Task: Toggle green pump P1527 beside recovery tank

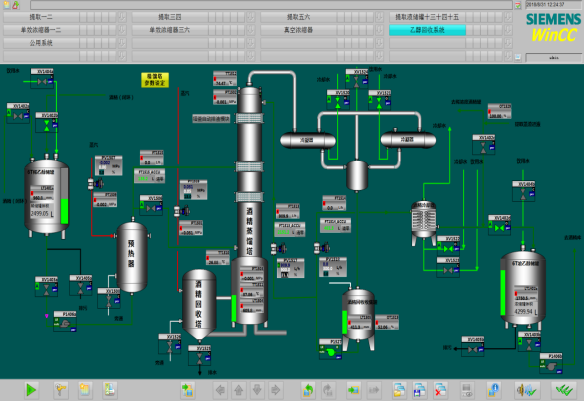Action: click(x=330, y=352)
